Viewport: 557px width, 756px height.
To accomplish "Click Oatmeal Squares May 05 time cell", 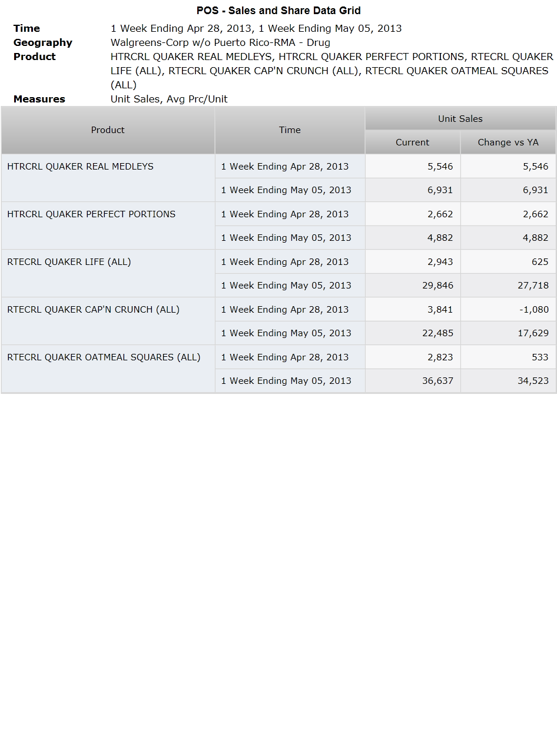I will pyautogui.click(x=290, y=381).
